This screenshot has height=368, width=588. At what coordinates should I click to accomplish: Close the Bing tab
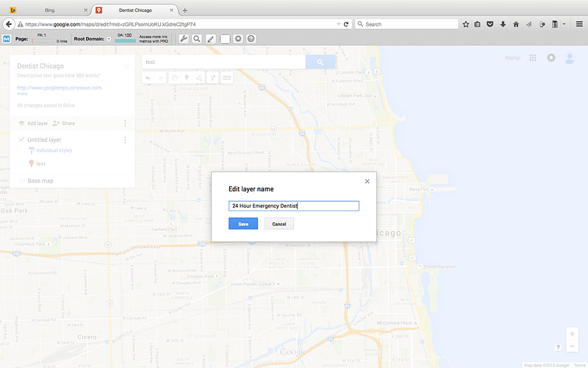85,10
